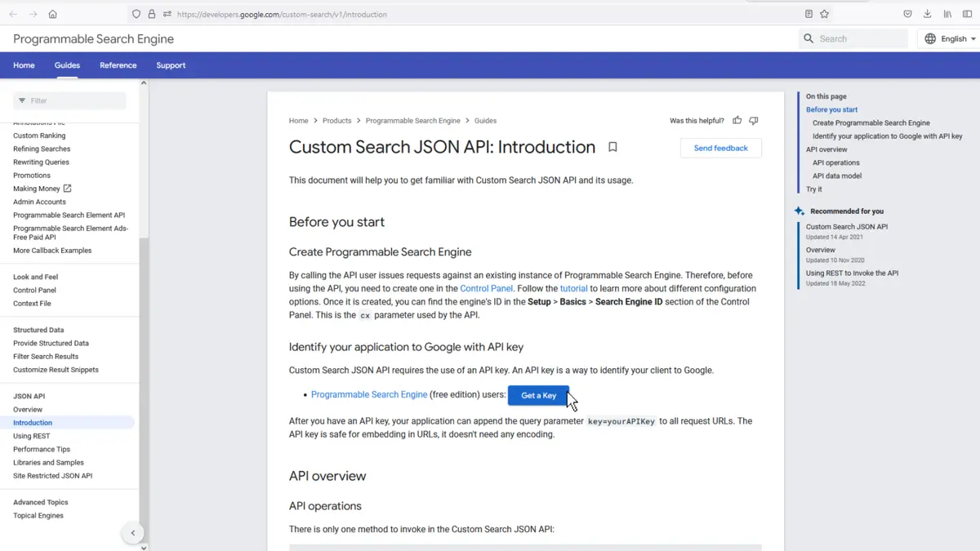Click the filter icon in the sidebar

22,100
